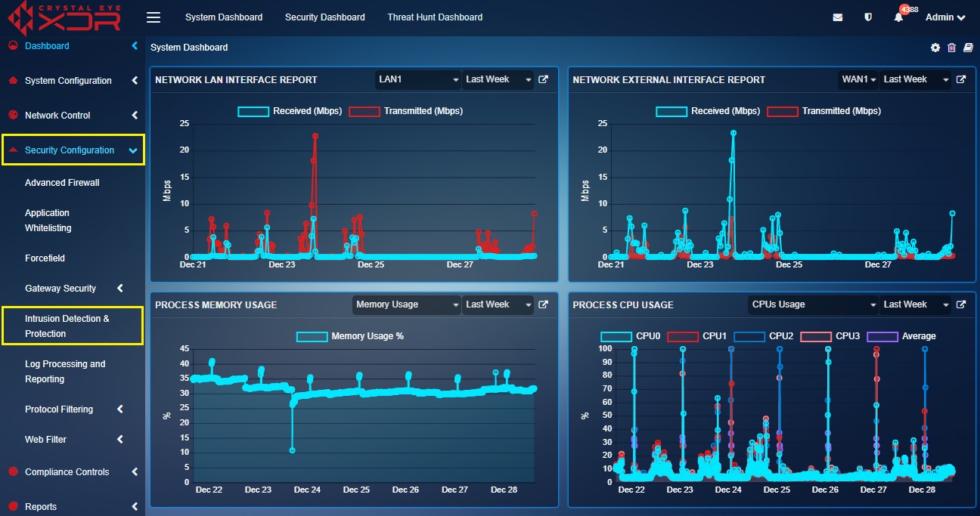Open the CPUs Usage type dropdown

813,304
